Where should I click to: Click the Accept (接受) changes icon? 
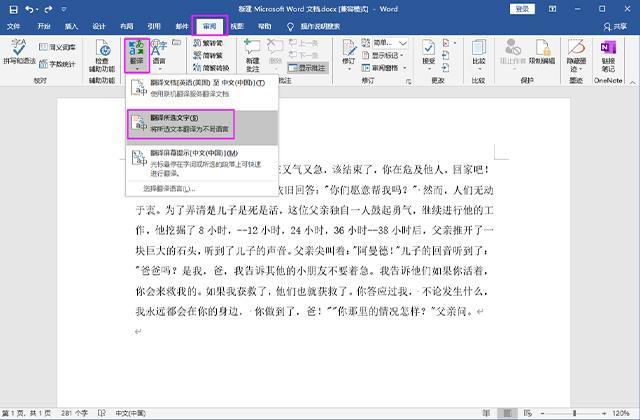[x=429, y=54]
